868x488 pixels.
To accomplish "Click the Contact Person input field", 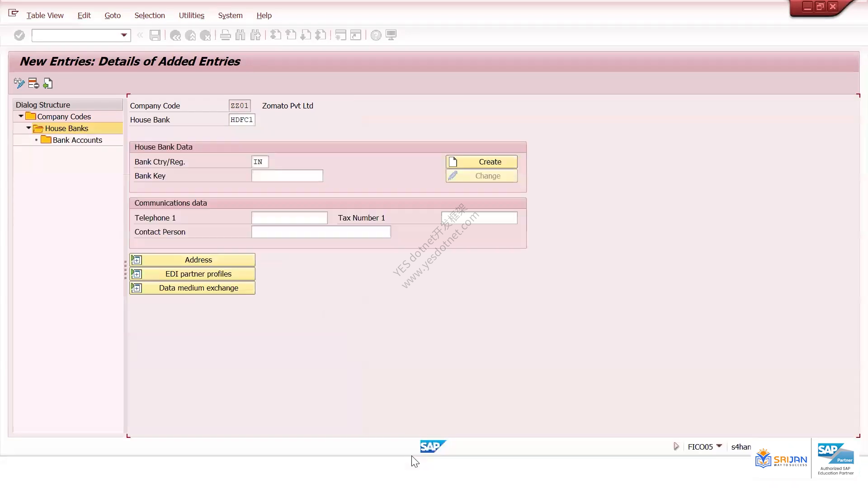I will 321,232.
